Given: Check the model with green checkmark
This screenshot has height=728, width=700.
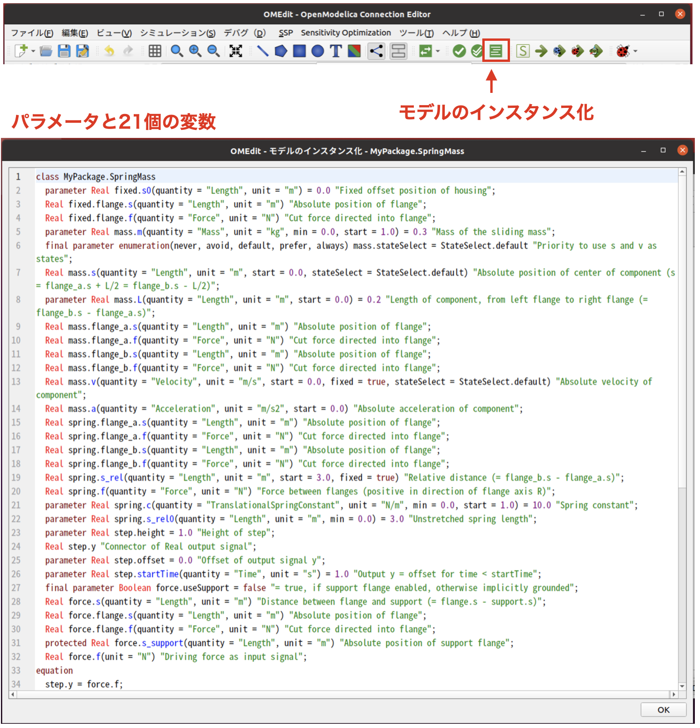Looking at the screenshot, I should point(459,51).
